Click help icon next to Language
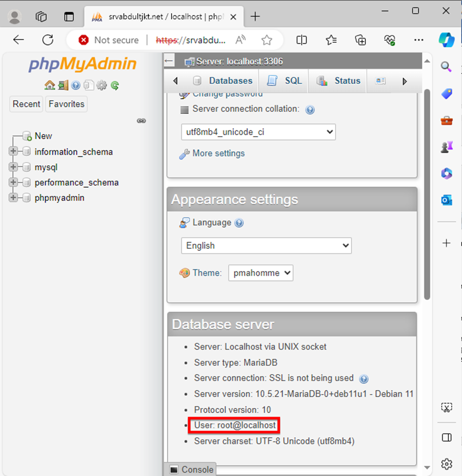This screenshot has width=462, height=476. pos(239,223)
